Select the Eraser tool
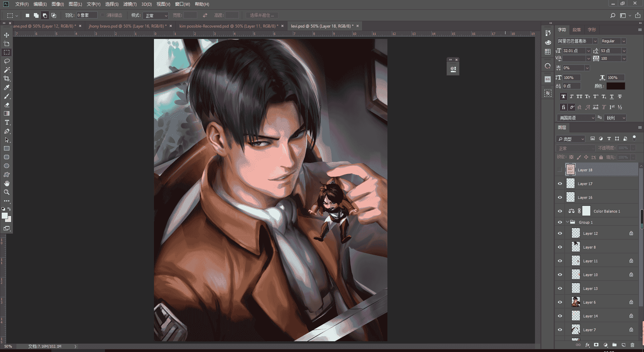 pos(6,105)
